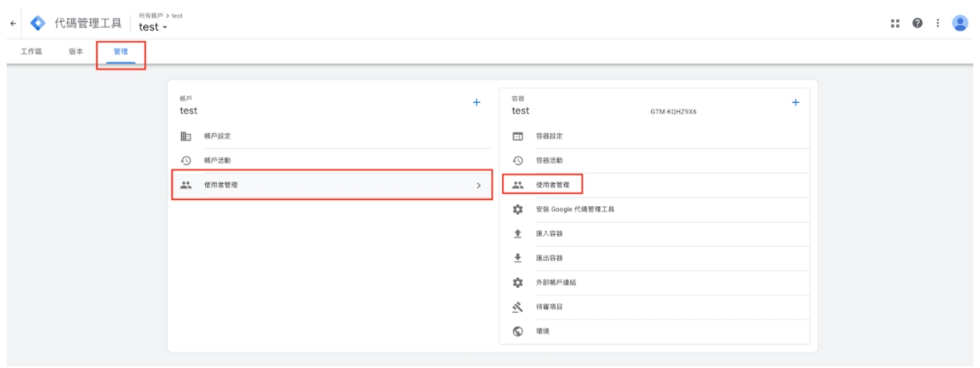Open 環境 environments item

543,331
